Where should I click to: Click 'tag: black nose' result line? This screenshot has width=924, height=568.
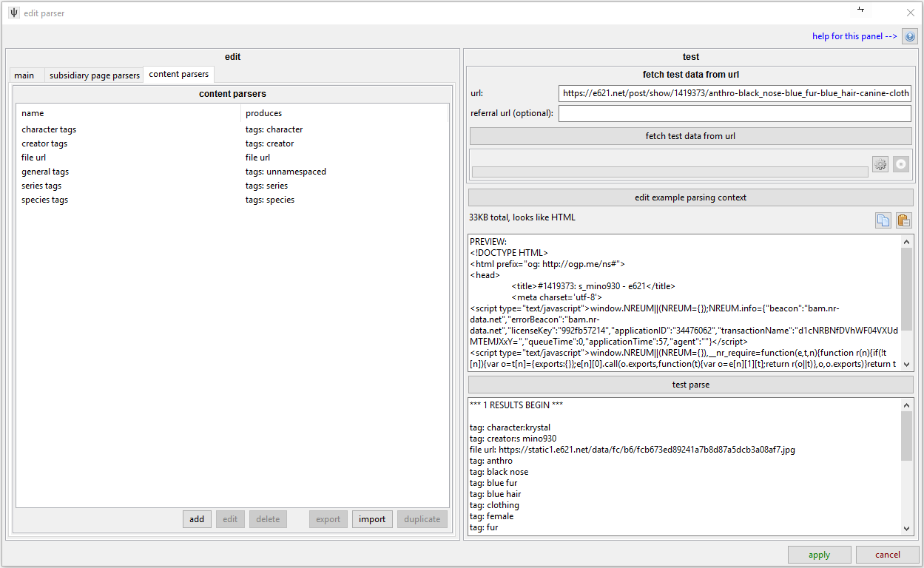[x=499, y=472]
